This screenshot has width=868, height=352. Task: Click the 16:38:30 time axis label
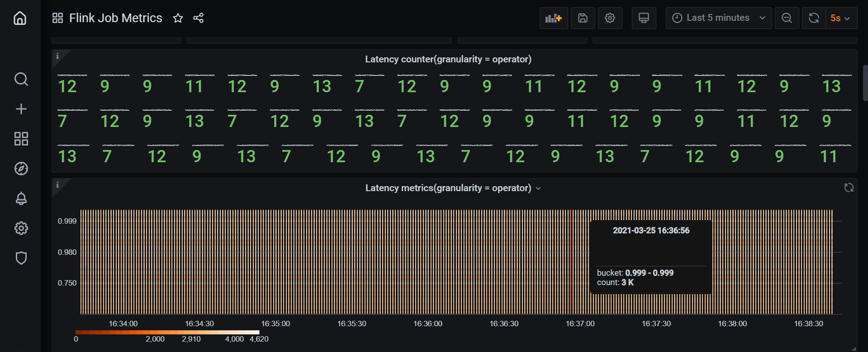809,324
